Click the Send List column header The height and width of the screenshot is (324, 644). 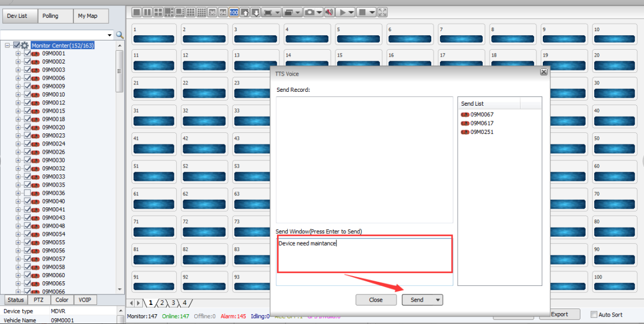coord(488,103)
